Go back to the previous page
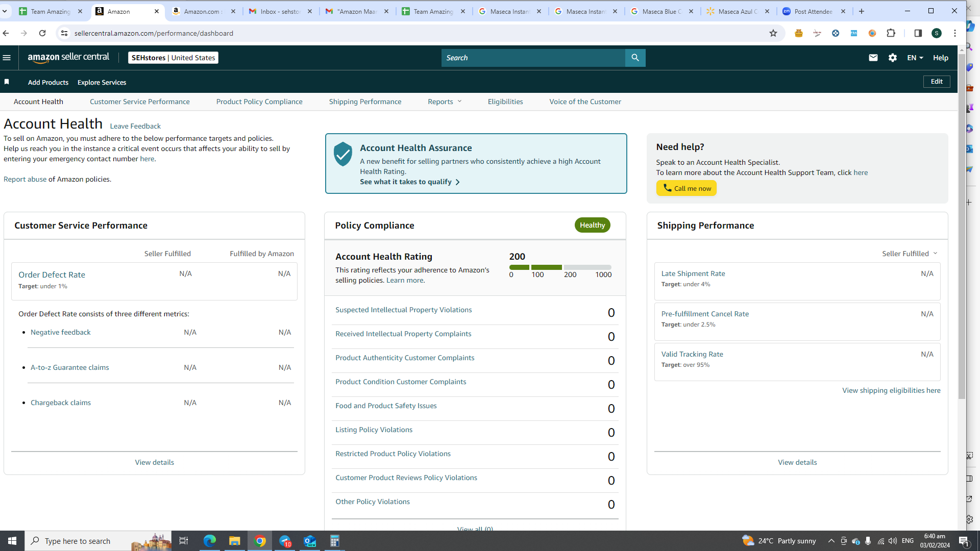The image size is (980, 551). pos(6,33)
